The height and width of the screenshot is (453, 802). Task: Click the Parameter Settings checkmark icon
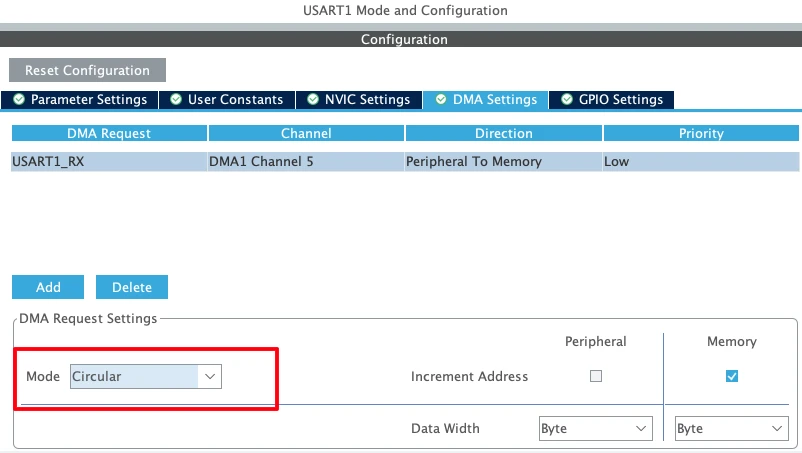tap(19, 100)
